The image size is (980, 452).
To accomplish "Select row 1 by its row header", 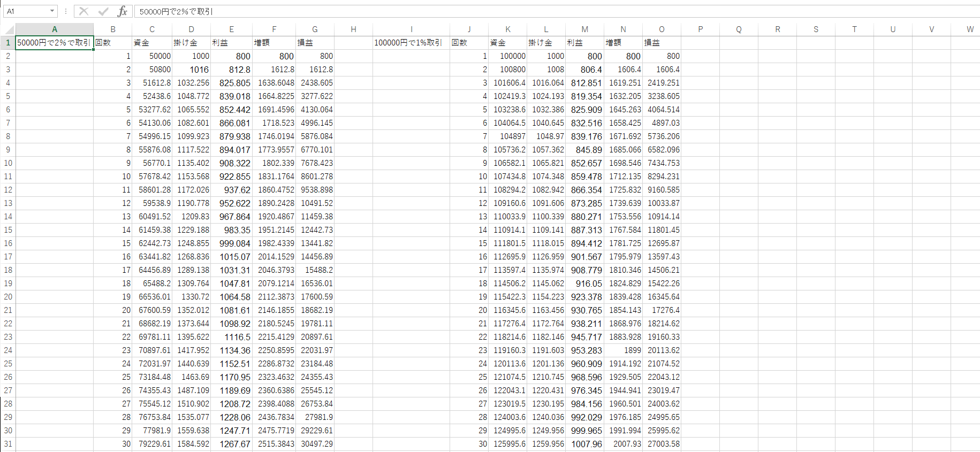I will tap(8, 43).
